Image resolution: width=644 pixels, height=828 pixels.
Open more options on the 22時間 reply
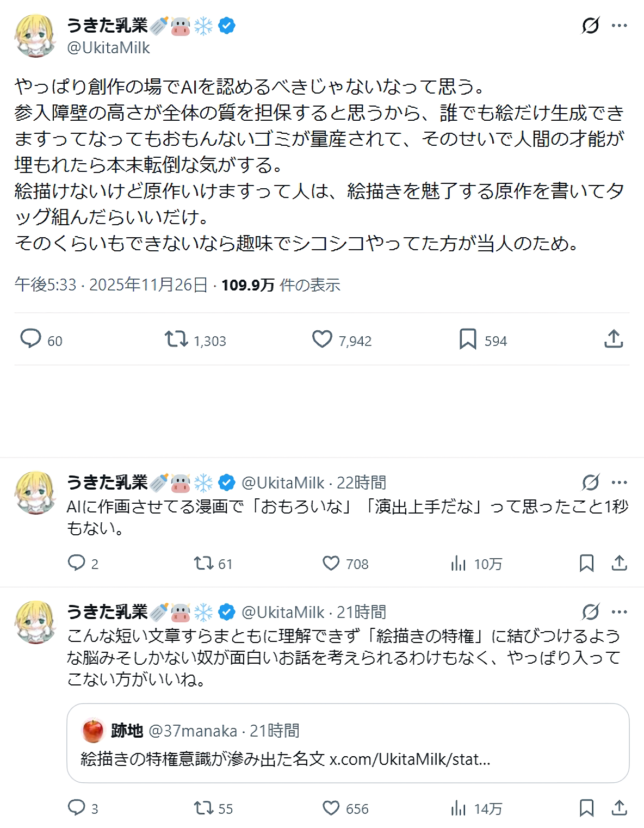click(620, 483)
